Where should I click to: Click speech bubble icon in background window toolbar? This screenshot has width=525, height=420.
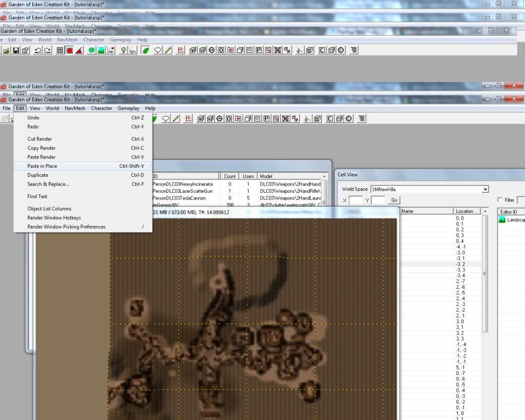click(158, 50)
